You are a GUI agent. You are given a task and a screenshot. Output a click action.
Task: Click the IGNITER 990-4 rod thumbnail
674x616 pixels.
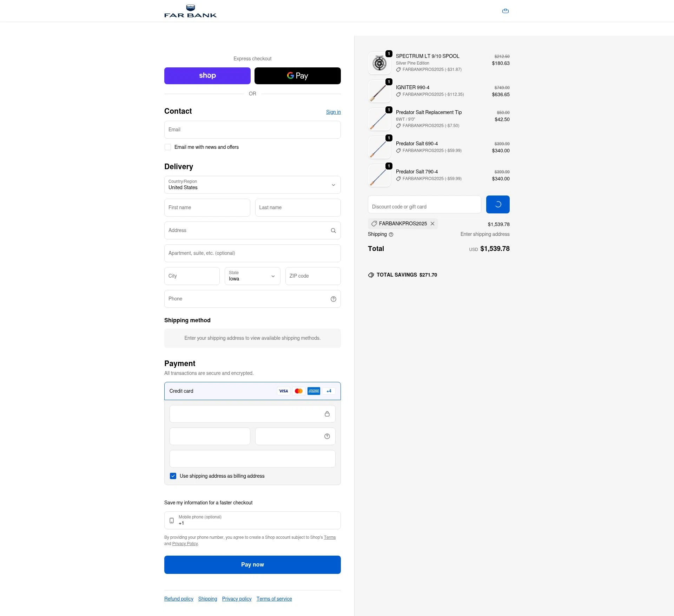pos(379,91)
